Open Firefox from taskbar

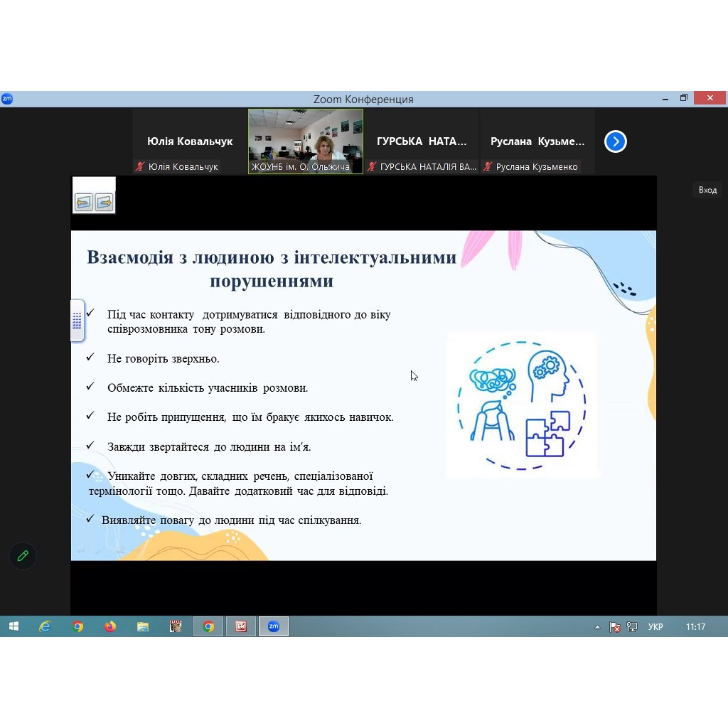[x=110, y=626]
